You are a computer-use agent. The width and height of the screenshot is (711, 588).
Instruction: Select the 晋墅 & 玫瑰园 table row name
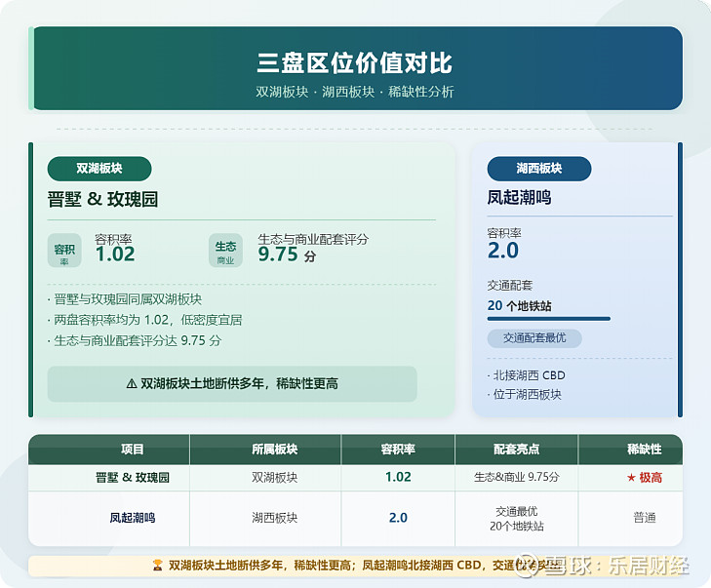point(133,478)
